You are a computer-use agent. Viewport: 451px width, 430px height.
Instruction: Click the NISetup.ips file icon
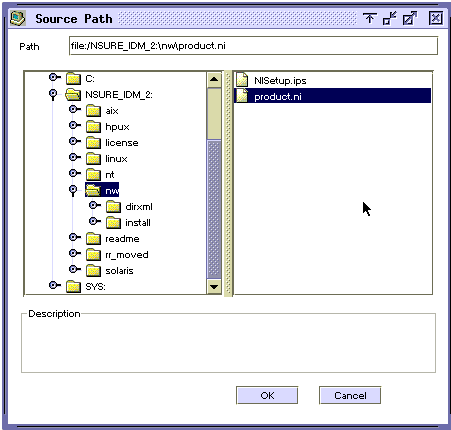[x=242, y=80]
